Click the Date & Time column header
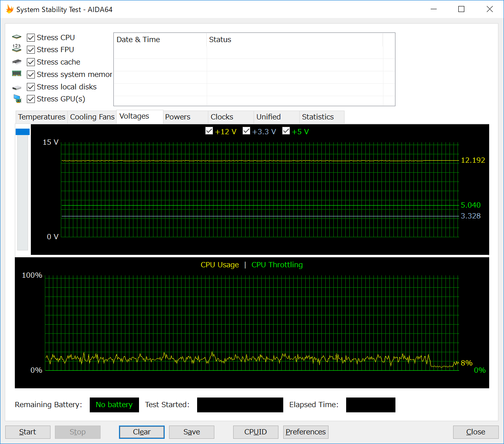 (x=138, y=40)
